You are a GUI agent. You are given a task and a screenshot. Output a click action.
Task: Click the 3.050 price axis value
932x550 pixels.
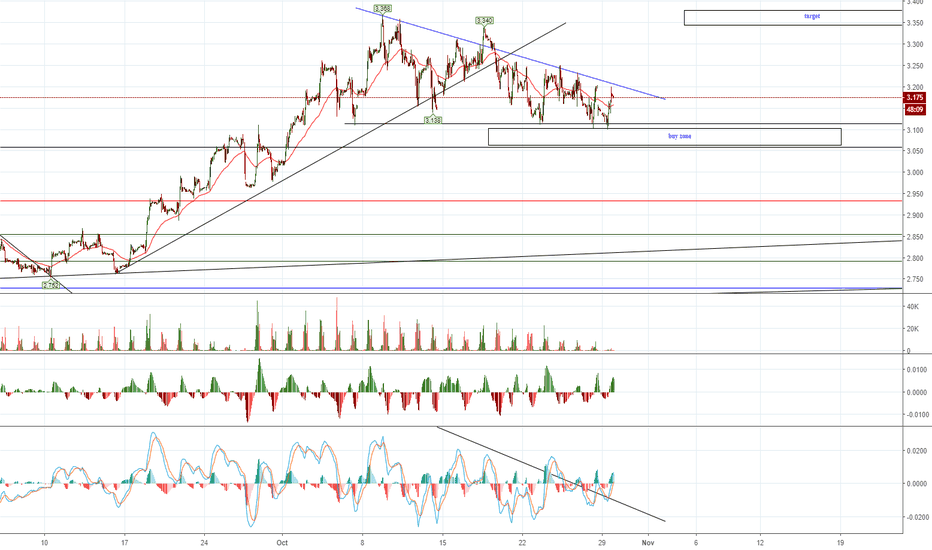(914, 152)
